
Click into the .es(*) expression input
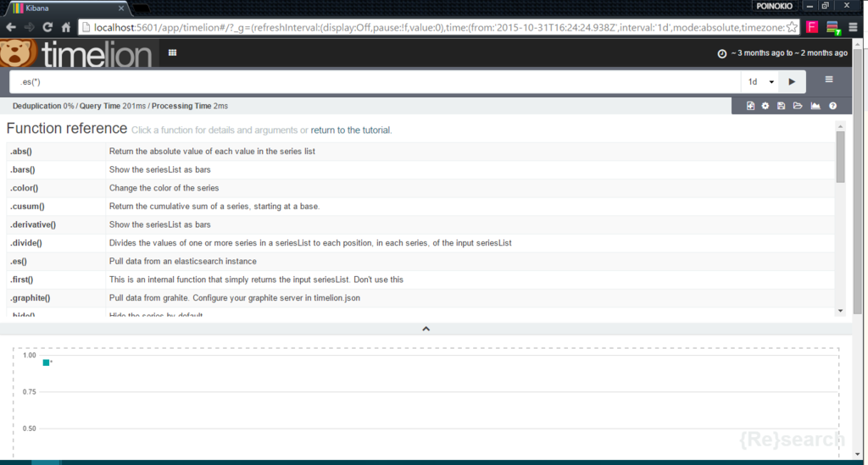coord(376,82)
